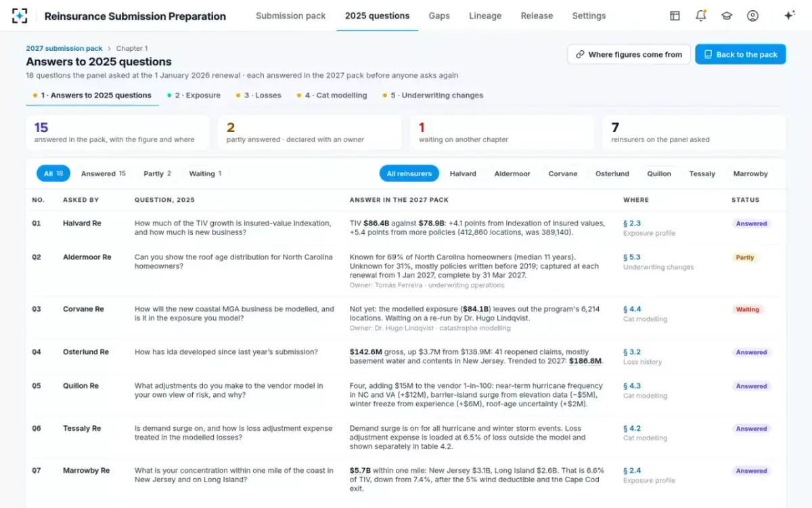
Task: Click the Reinsurance Submission Preparation title
Action: [135, 16]
